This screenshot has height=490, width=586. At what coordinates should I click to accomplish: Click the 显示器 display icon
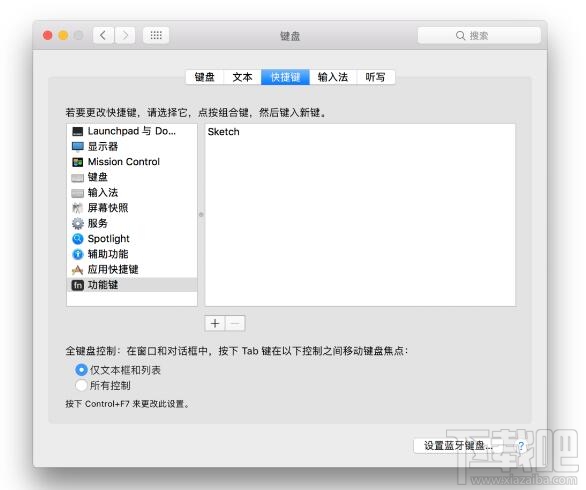point(77,147)
